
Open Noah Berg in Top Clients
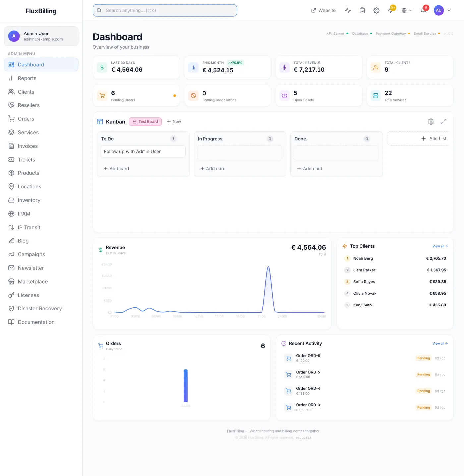(395, 258)
